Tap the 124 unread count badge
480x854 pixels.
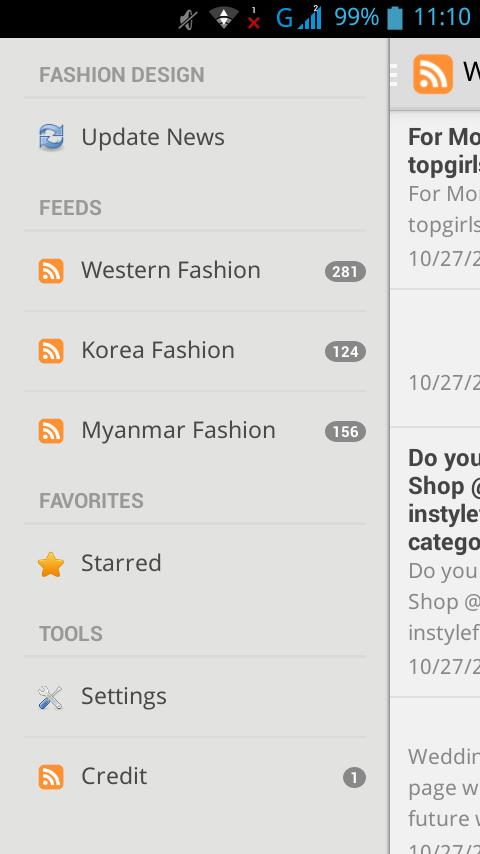tap(345, 351)
